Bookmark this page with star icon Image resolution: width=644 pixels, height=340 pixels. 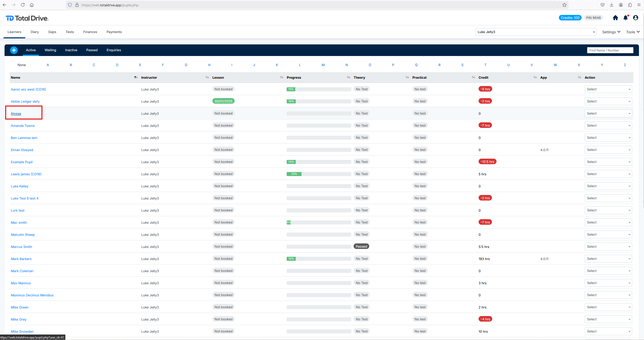[564, 5]
